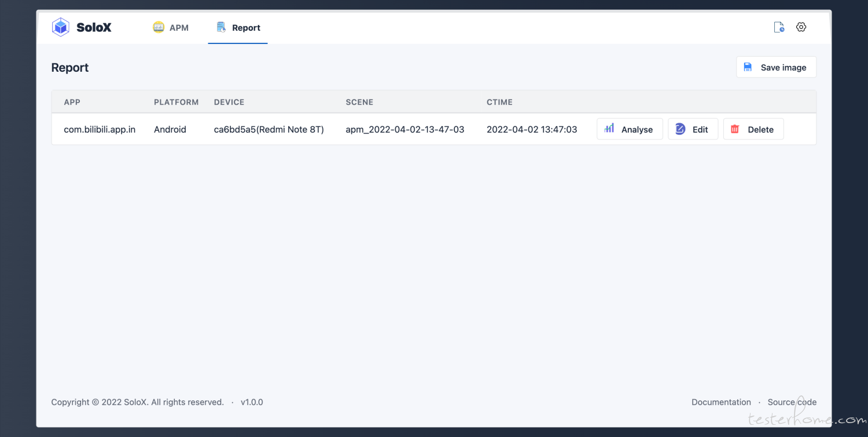Click the apm_2022-04-02-13-47-03 scene cell

click(x=404, y=130)
